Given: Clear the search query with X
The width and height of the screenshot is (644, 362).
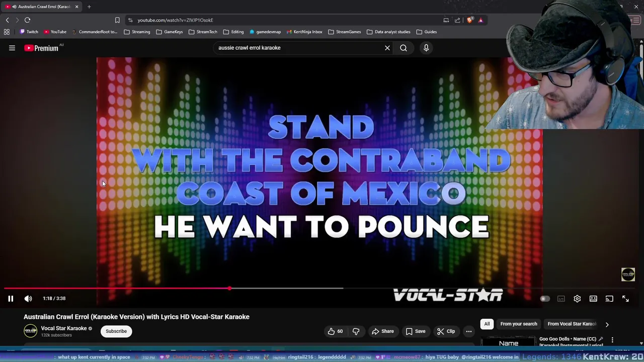Looking at the screenshot, I should point(387,48).
